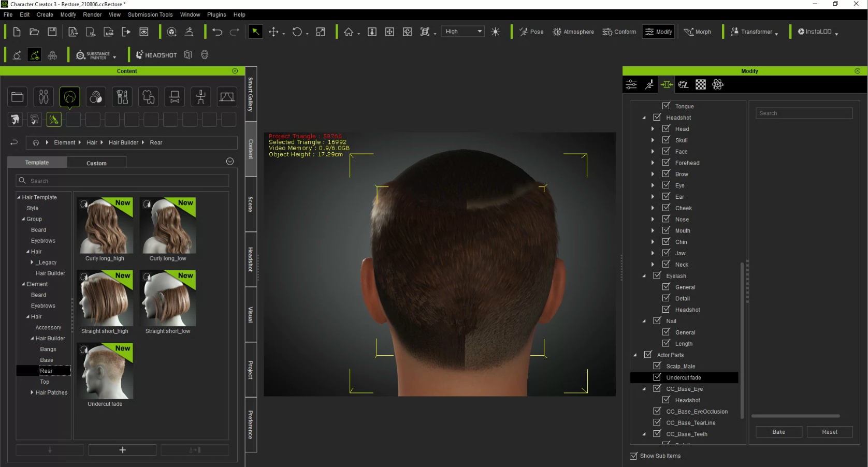Save the project with the floppy disk icon
Screen dimensions: 868x467
pyautogui.click(x=52, y=32)
